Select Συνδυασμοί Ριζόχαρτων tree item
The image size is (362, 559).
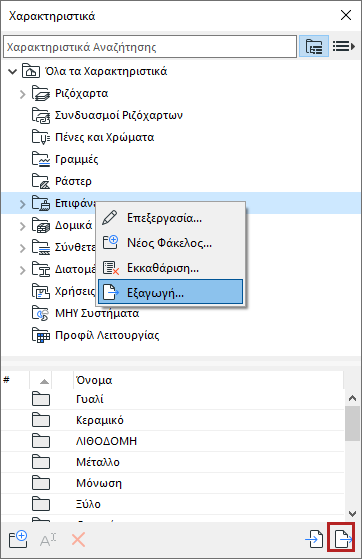(x=119, y=116)
